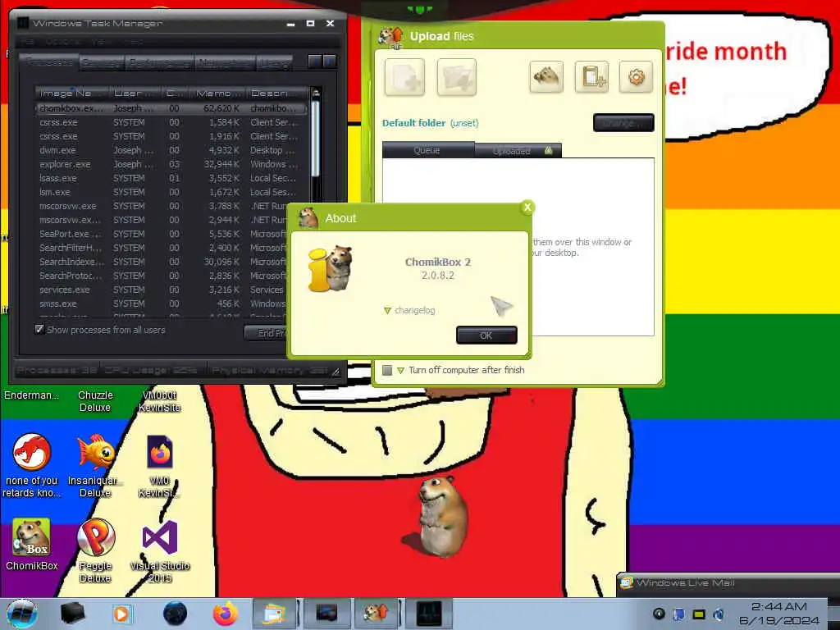Image resolution: width=840 pixels, height=630 pixels.
Task: Click the clipboard paste icon in Upload window
Action: coord(591,77)
